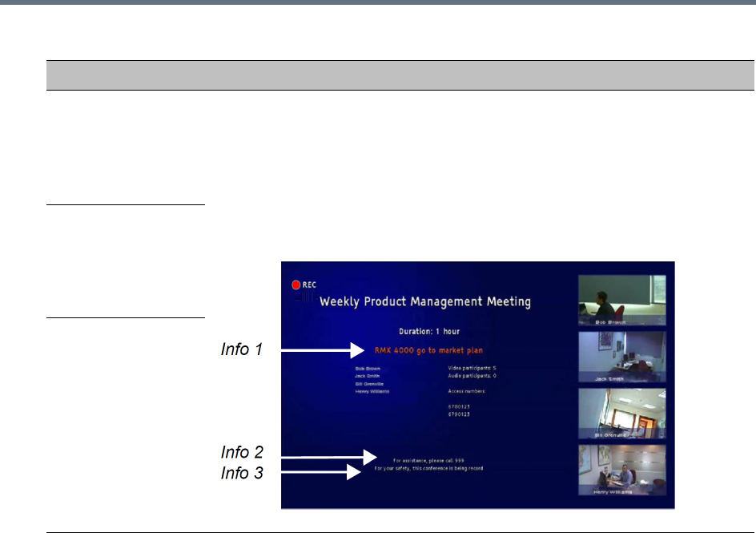Click the 'For your safety' recording notice

point(428,468)
